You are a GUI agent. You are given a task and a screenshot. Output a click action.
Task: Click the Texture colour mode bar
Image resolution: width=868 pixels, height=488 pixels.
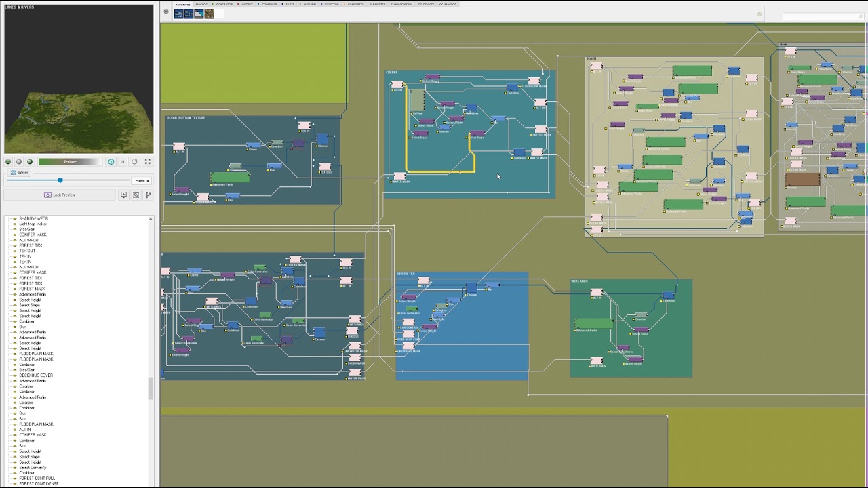(x=71, y=162)
